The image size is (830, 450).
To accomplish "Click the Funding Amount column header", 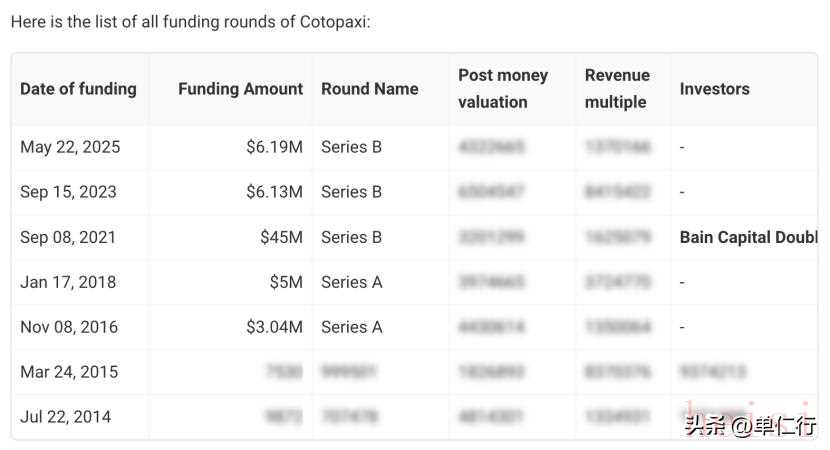I will [240, 89].
